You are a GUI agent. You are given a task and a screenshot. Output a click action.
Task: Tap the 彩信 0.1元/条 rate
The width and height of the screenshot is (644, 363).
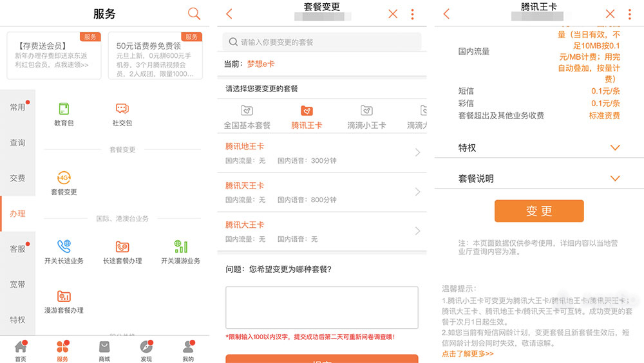click(x=605, y=103)
